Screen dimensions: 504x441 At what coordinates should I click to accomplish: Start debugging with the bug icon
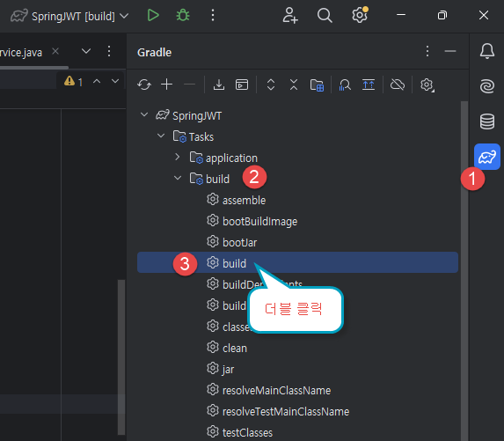(183, 15)
